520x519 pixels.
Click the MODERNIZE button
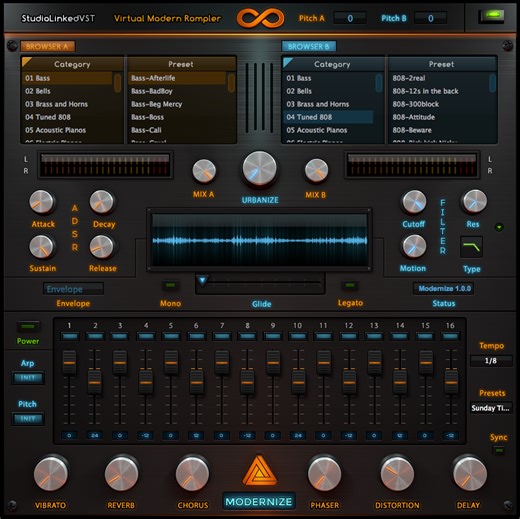point(259,502)
